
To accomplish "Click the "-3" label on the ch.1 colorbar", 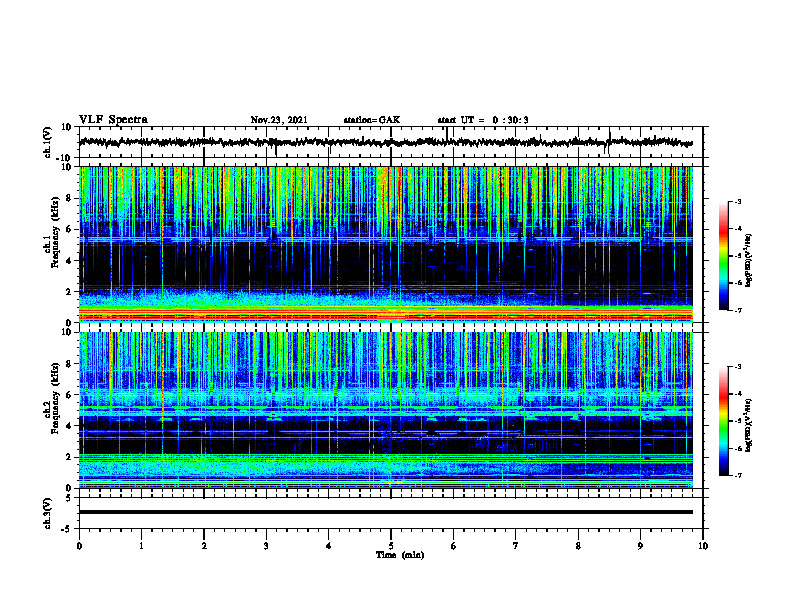I will point(737,201).
